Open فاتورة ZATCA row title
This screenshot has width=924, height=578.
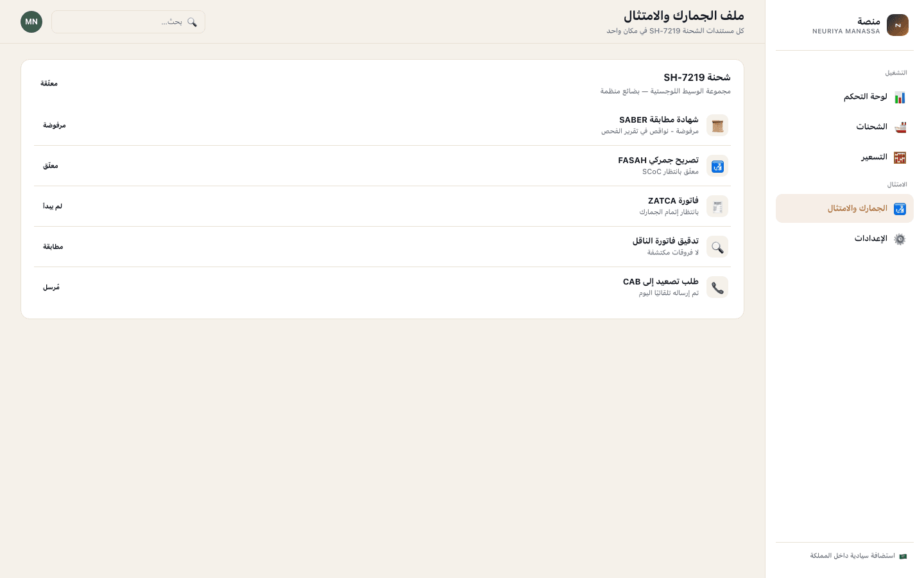tap(673, 201)
